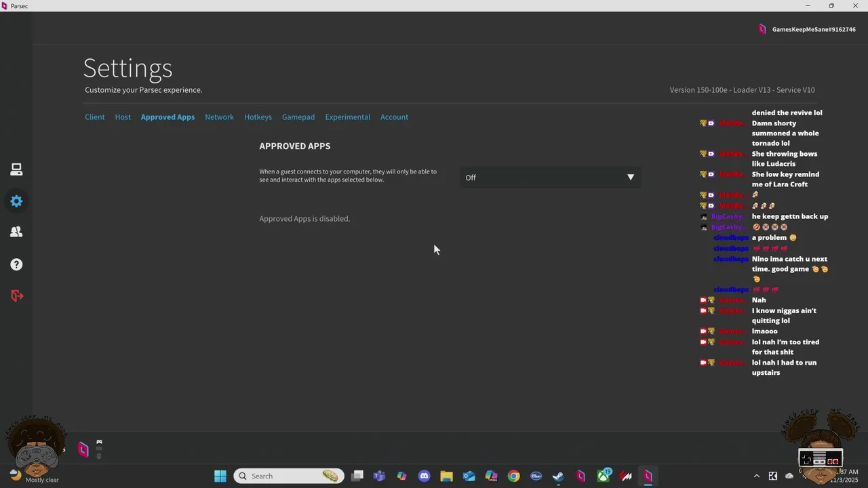
Task: Click the Parsec icon in the bottom status bar
Action: [83, 449]
